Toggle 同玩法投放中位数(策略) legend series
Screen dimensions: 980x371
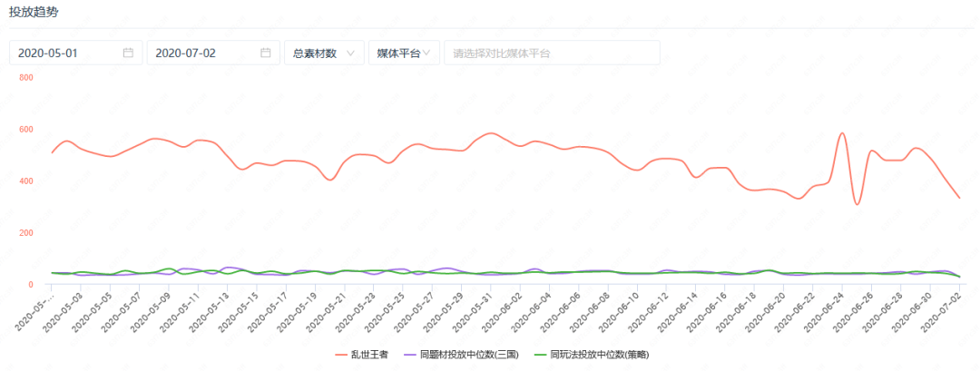(599, 354)
